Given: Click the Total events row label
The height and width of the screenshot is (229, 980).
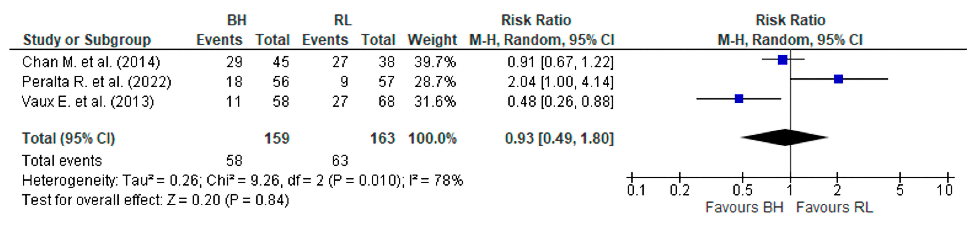Looking at the screenshot, I should click(62, 161).
